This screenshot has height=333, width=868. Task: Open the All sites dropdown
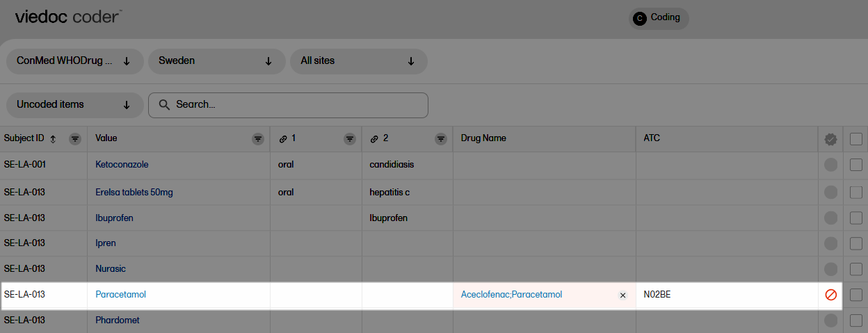358,61
